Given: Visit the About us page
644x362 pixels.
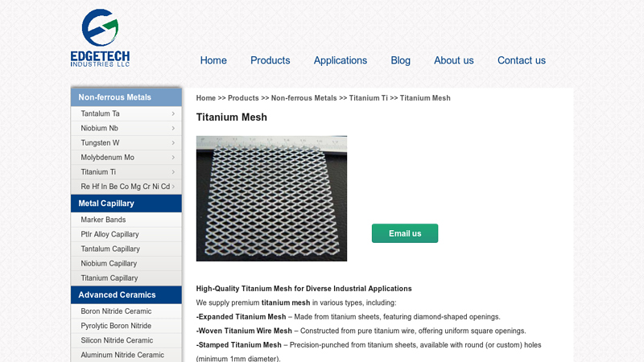Looking at the screenshot, I should click(454, 60).
